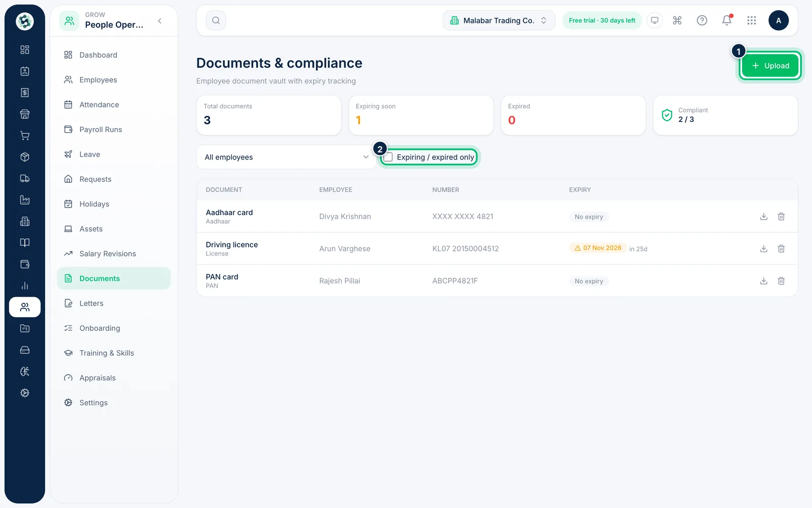This screenshot has height=508, width=812.
Task: Open Employees in sidebar
Action: tap(114, 80)
